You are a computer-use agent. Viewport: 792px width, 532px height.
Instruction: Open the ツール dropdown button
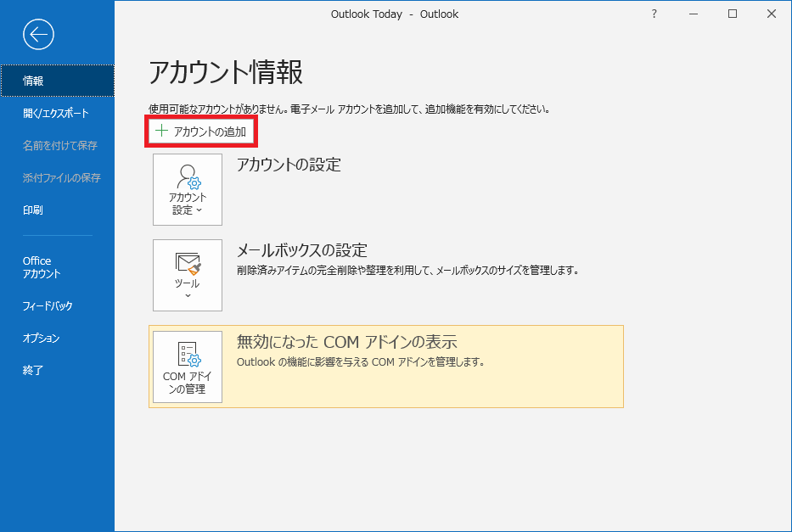[188, 275]
